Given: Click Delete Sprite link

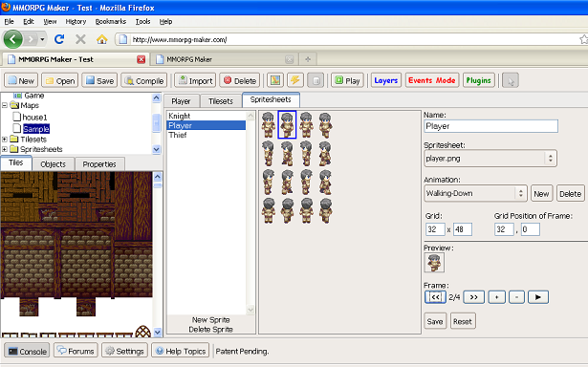Looking at the screenshot, I should (210, 330).
